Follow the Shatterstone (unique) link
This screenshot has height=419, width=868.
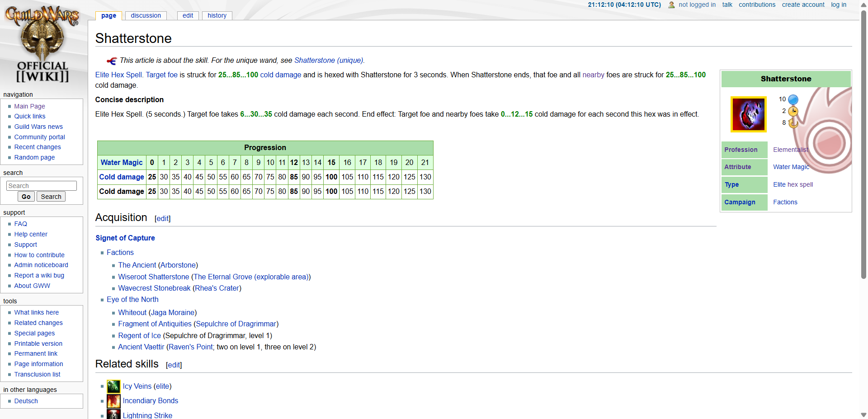(x=329, y=61)
